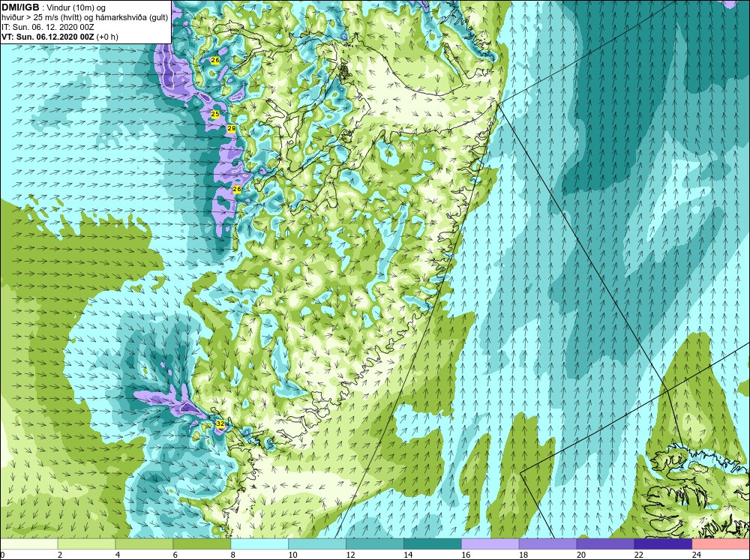
Task: Click scale value '10' on the color bar
Action: 292,555
